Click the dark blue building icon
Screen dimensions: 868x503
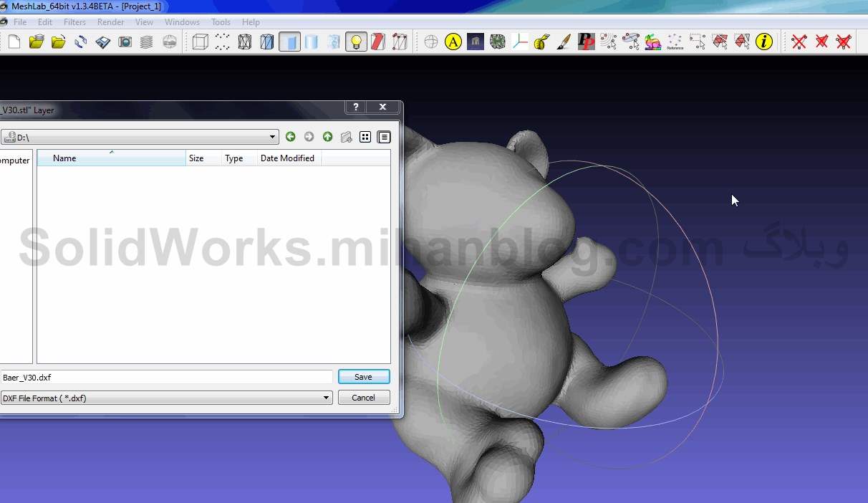[476, 42]
